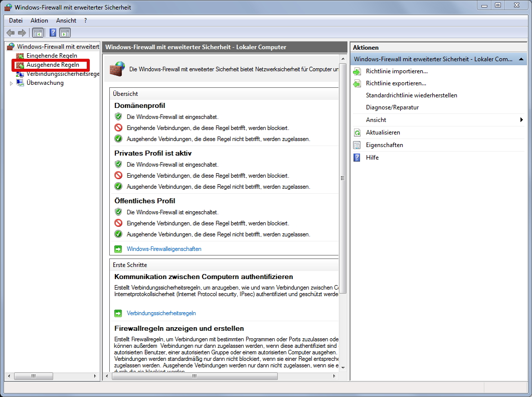Click Ansicht in the Aktionen pane
Image resolution: width=532 pixels, height=397 pixels.
tap(376, 120)
